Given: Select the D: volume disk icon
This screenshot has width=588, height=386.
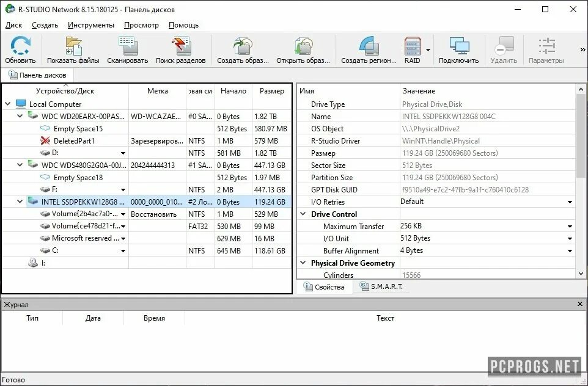Looking at the screenshot, I should click(45, 153).
